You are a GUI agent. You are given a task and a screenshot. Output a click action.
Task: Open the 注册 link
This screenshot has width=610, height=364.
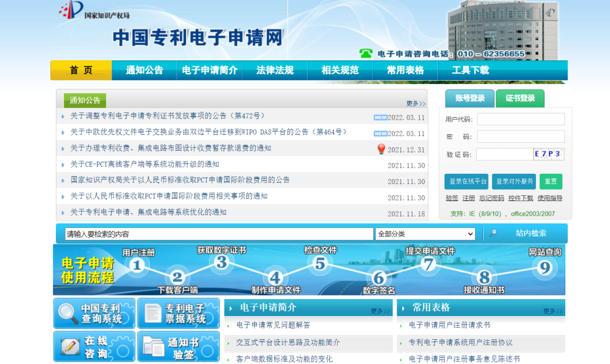pos(468,198)
